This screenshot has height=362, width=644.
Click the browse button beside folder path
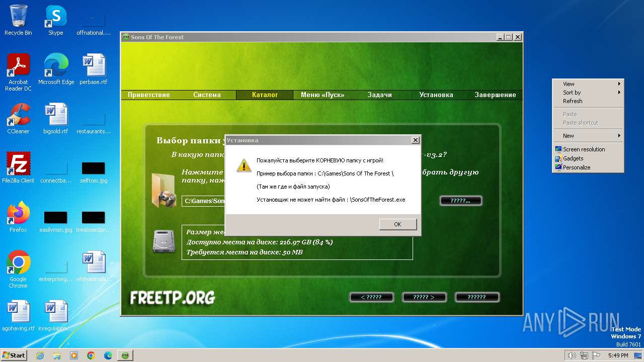[x=461, y=201]
